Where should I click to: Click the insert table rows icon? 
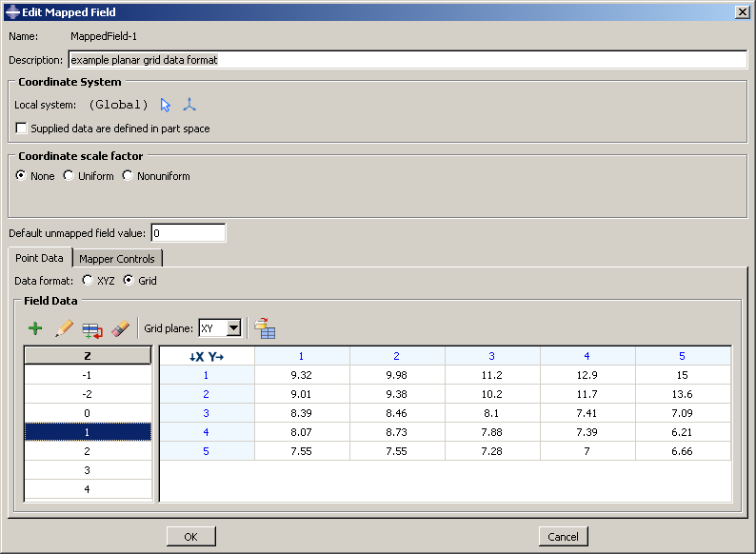[x=91, y=328]
